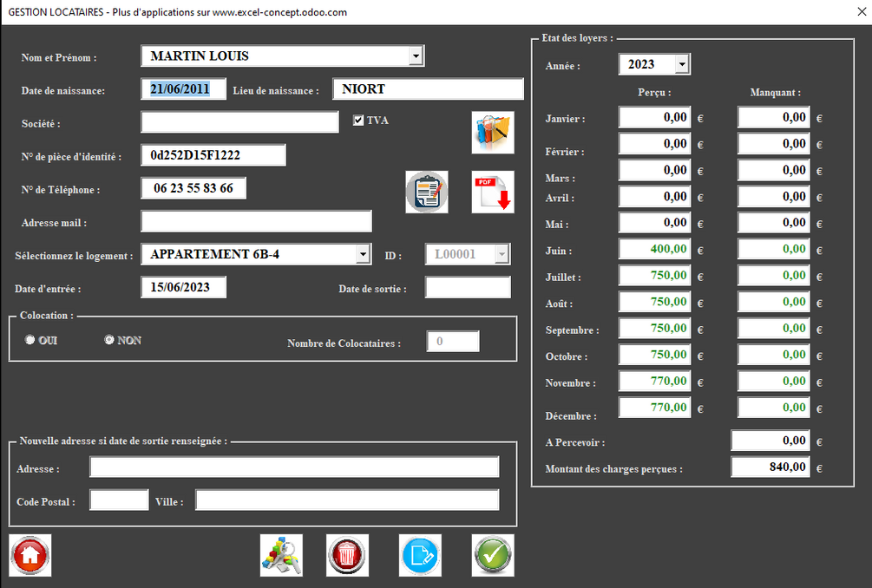The height and width of the screenshot is (588, 872).
Task: Open the Année 2023 dropdown arrow
Action: (x=682, y=64)
